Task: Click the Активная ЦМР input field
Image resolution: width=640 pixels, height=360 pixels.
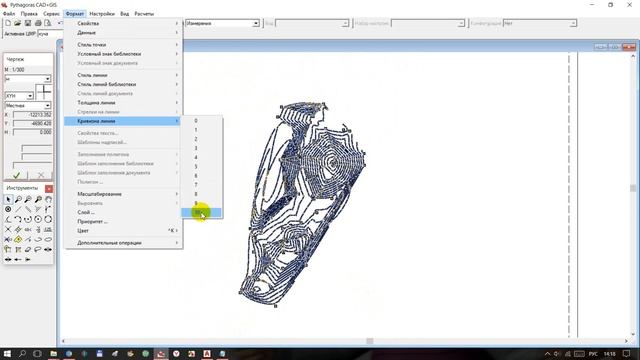Action: [50, 34]
